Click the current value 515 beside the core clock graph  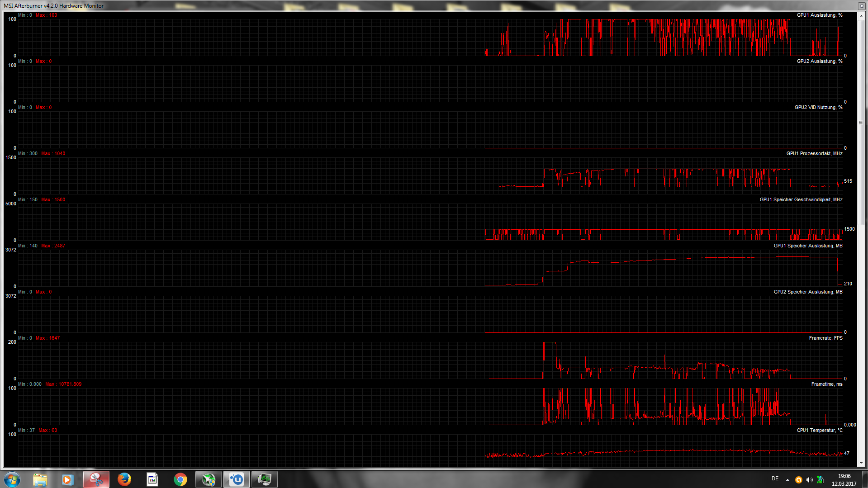click(848, 181)
